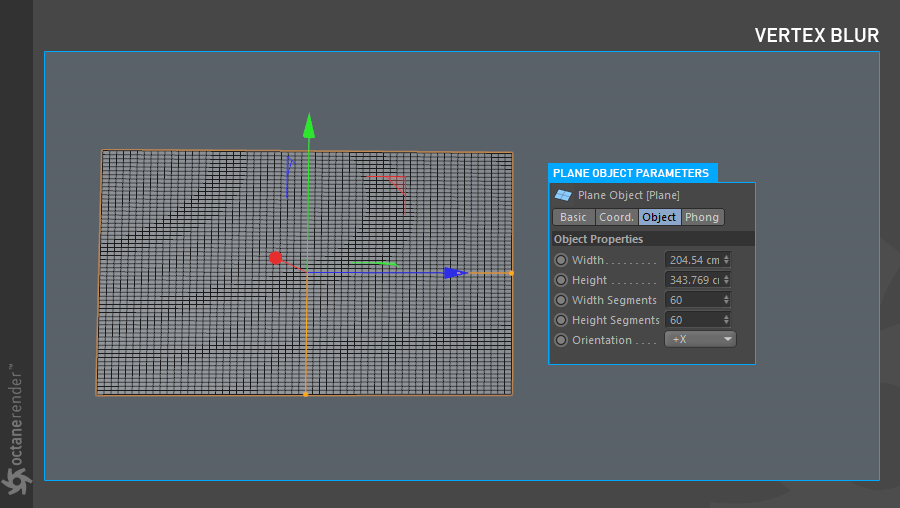Click the red plane-corner gizmo handle
This screenshot has width=900, height=508.
(x=397, y=184)
